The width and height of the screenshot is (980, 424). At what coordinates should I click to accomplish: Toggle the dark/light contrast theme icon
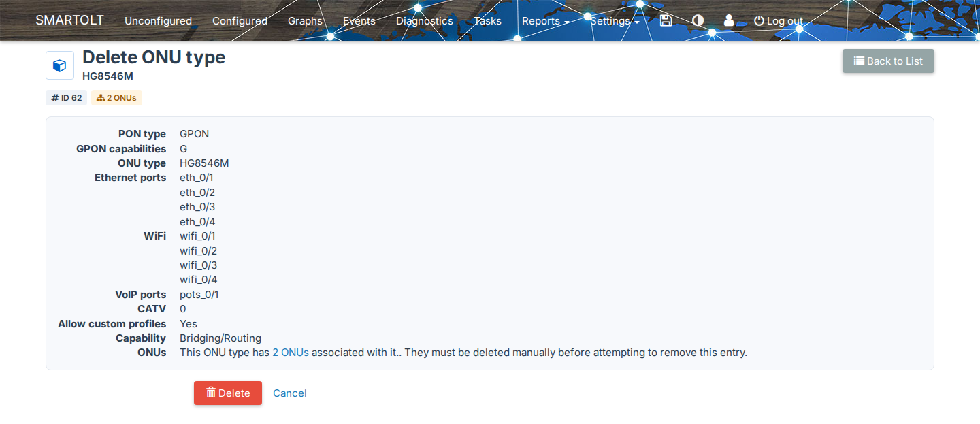coord(698,20)
